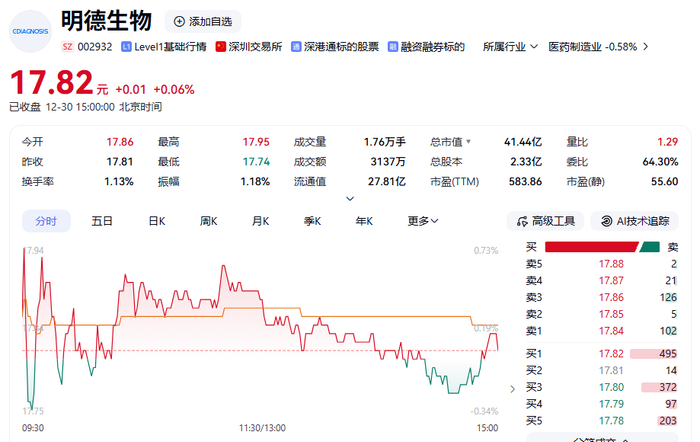Screen dimensions: 700x442
Task: Click 买5 price 17.78 row
Action: tap(601, 421)
